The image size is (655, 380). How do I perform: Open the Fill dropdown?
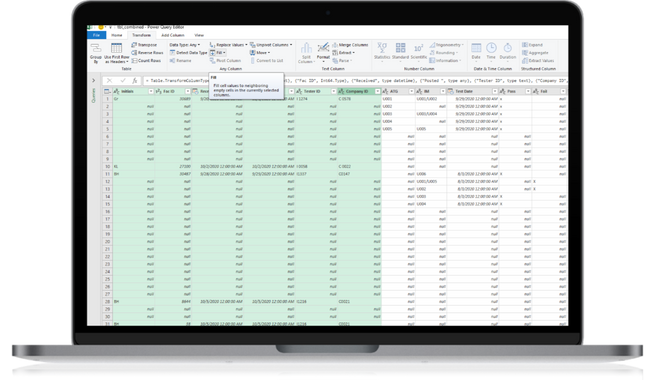click(218, 53)
